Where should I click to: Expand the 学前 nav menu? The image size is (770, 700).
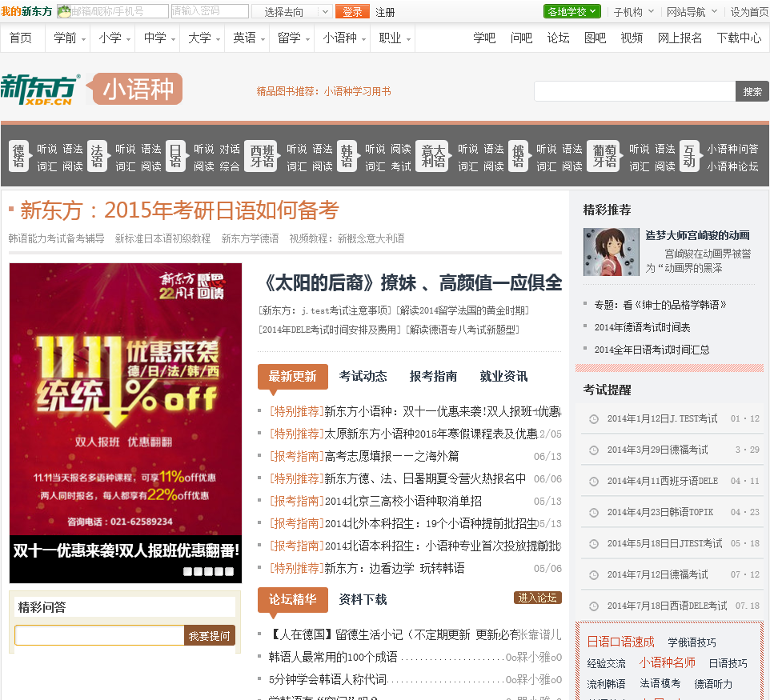tap(70, 38)
